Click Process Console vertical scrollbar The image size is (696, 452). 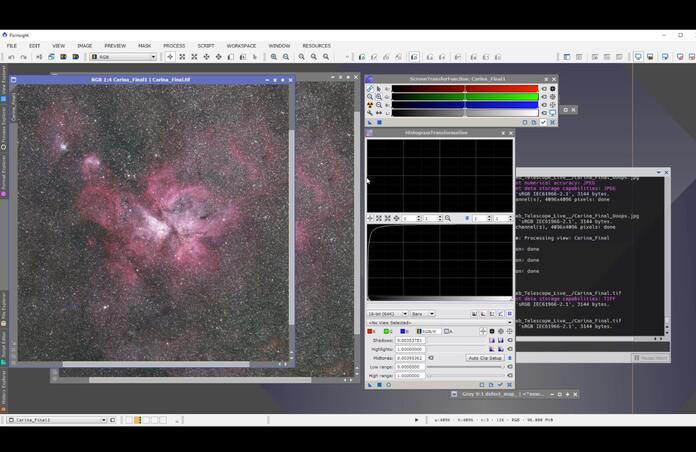tap(667, 253)
